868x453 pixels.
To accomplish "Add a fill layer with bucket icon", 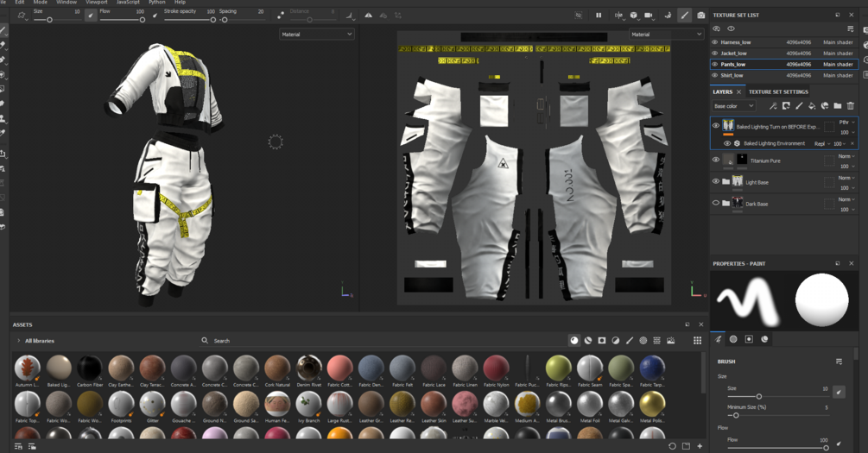I will [x=812, y=105].
